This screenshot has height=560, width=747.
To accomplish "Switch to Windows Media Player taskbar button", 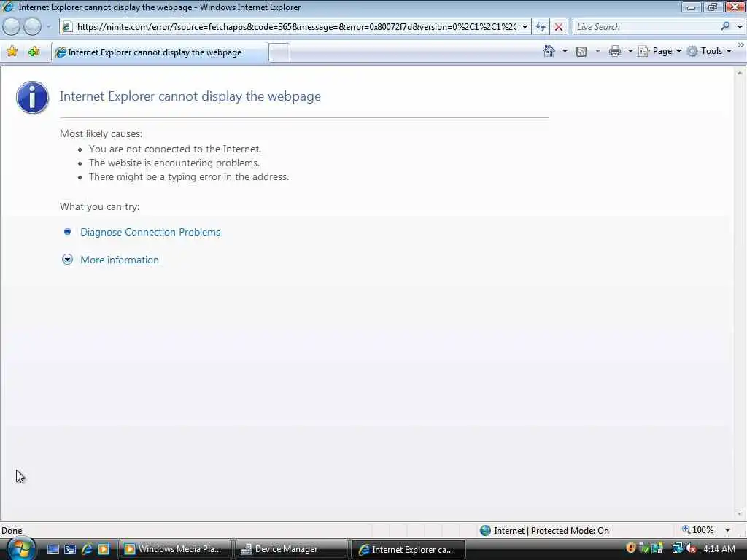I will [174, 549].
